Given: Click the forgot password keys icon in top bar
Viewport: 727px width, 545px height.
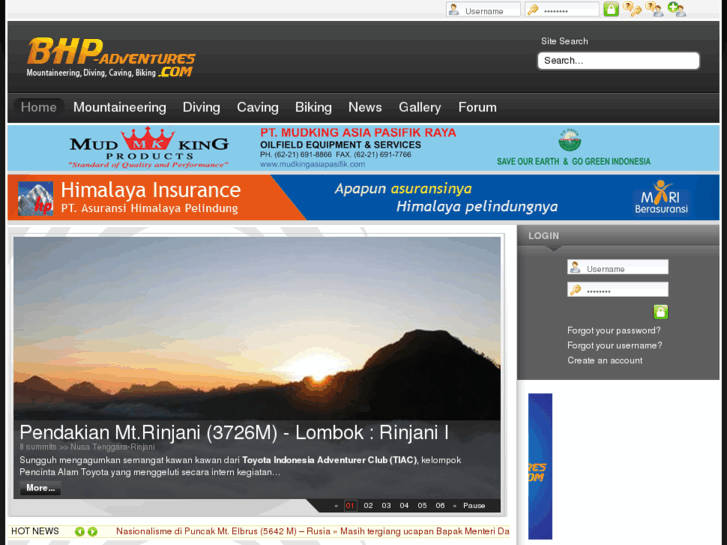Looking at the screenshot, I should tap(632, 9).
